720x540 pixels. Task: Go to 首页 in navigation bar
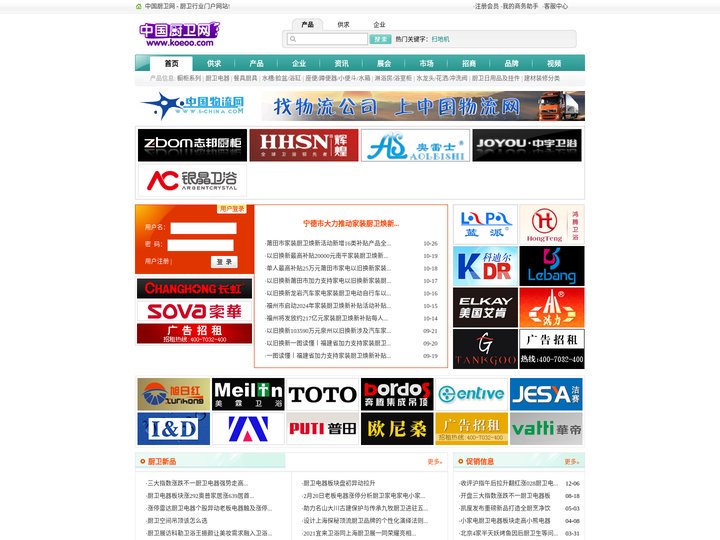[x=171, y=63]
